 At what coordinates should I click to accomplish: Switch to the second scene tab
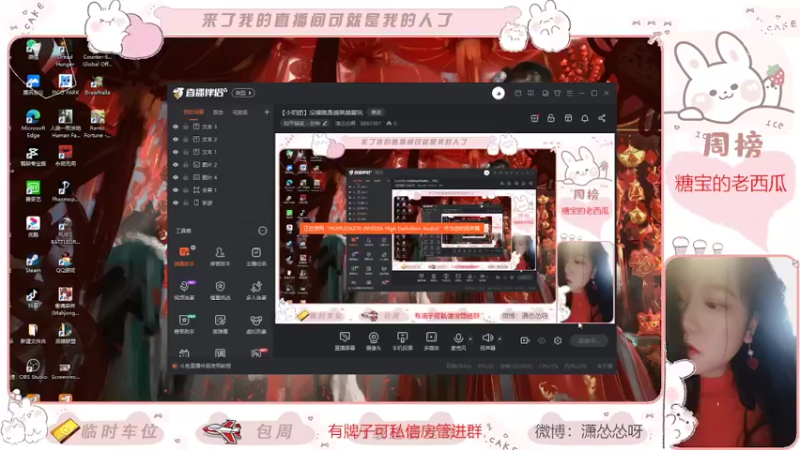click(x=218, y=112)
